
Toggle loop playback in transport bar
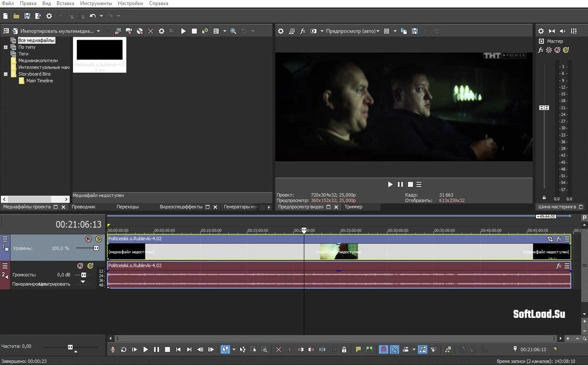pos(123,349)
